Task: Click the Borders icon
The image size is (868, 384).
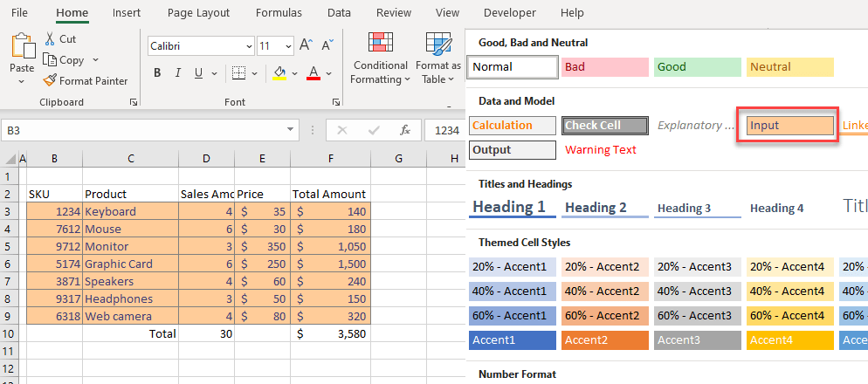Action: [x=238, y=73]
